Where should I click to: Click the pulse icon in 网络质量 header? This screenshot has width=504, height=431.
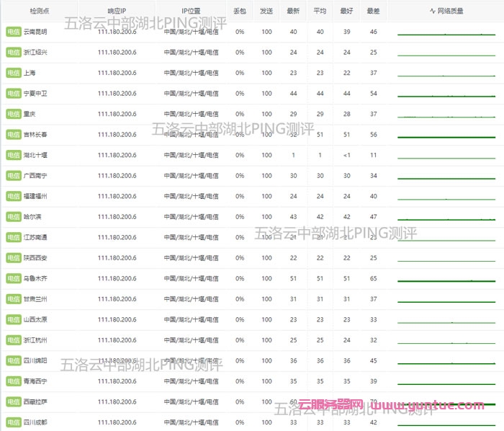(x=433, y=12)
